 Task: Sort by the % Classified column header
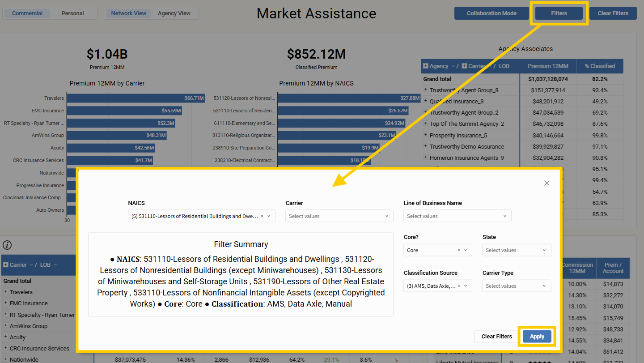(x=600, y=66)
